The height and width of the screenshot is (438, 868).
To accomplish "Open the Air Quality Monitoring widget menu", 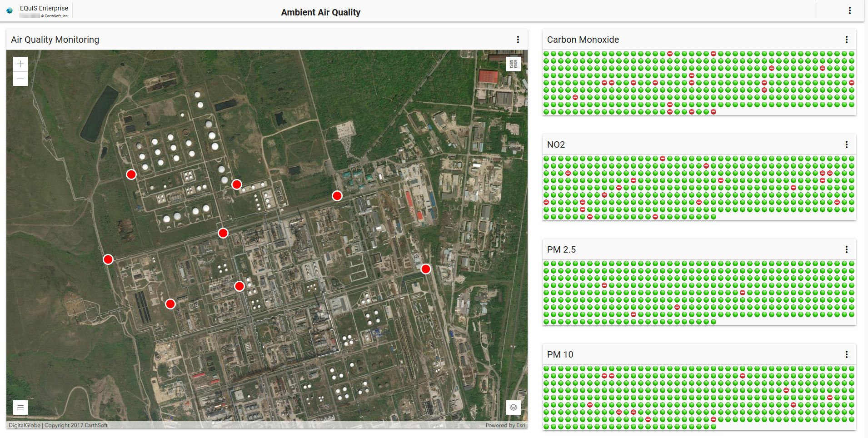I will [518, 40].
